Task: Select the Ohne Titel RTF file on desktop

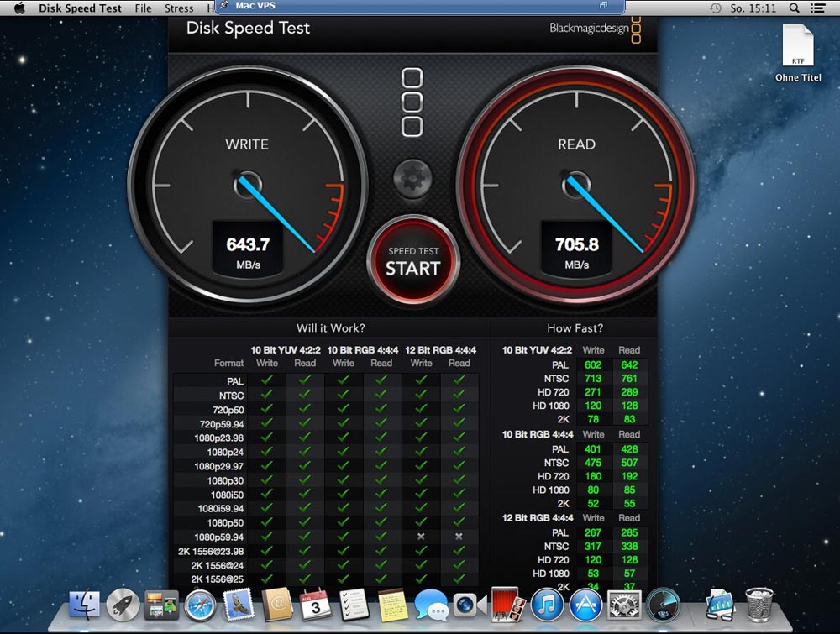Action: 798,53
